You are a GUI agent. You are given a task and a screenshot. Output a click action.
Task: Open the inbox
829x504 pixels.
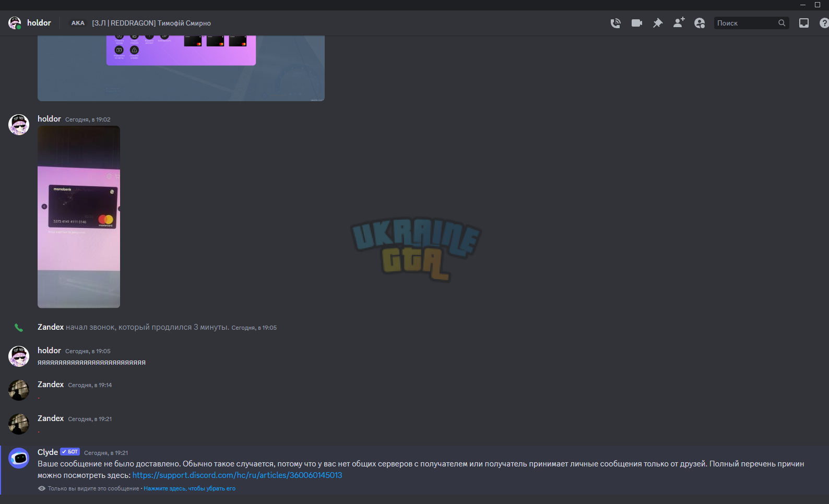(x=804, y=23)
